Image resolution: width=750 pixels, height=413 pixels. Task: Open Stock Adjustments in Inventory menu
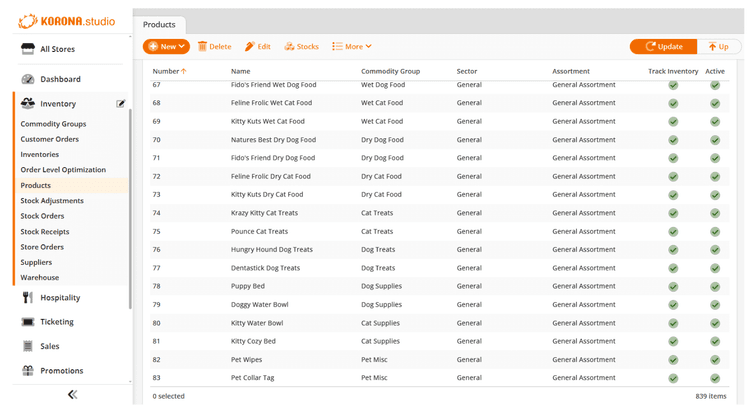(x=52, y=201)
